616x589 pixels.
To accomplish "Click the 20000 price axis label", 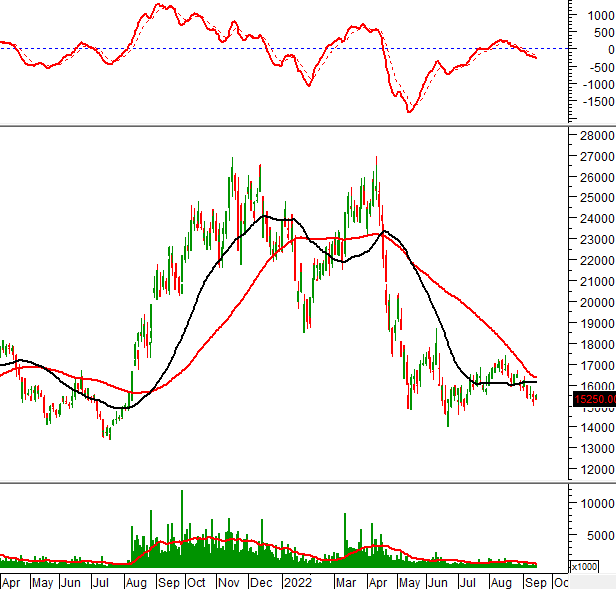I will (595, 303).
